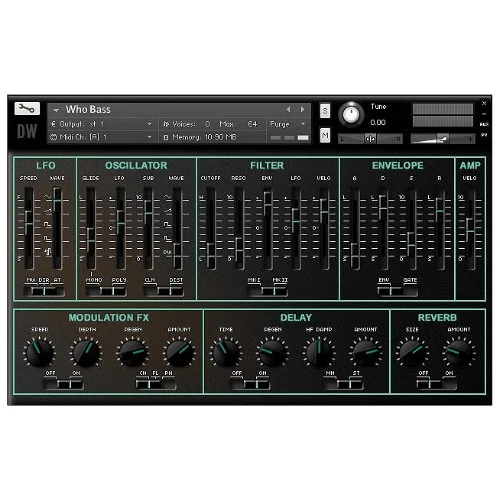Viewport: 500px width, 500px height.
Task: Select the LFO sine wave icon
Action: coord(48,197)
